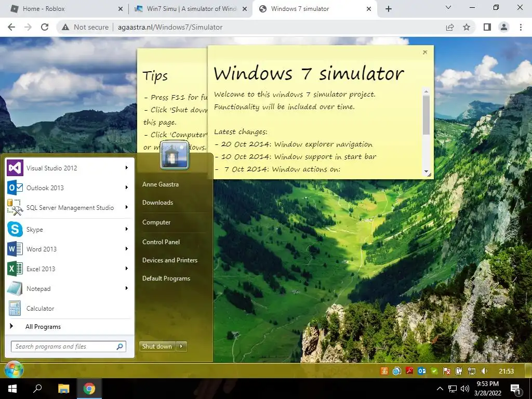Share this page icon in address bar
Image resolution: width=532 pixels, height=399 pixels.
coord(450,27)
